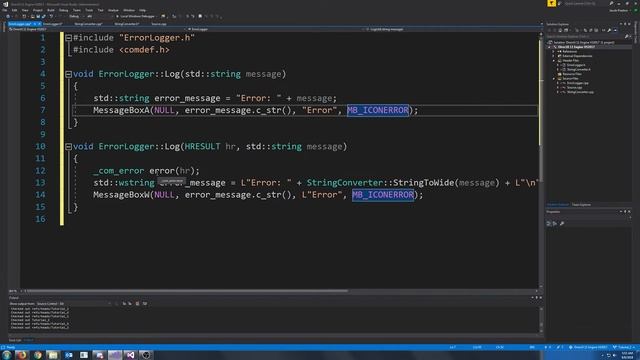Open the Error List tab at bottom
This screenshot has width=640, height=360.
15,340
